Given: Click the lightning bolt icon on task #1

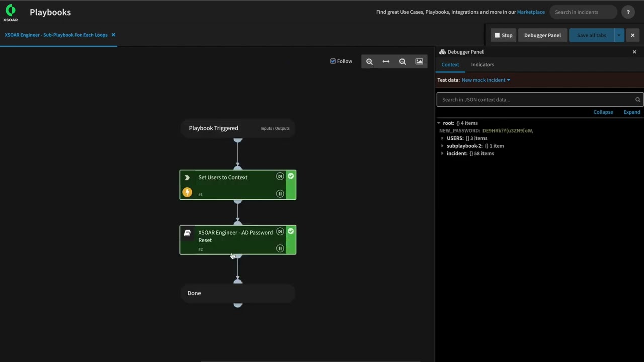Looking at the screenshot, I should pos(187,192).
